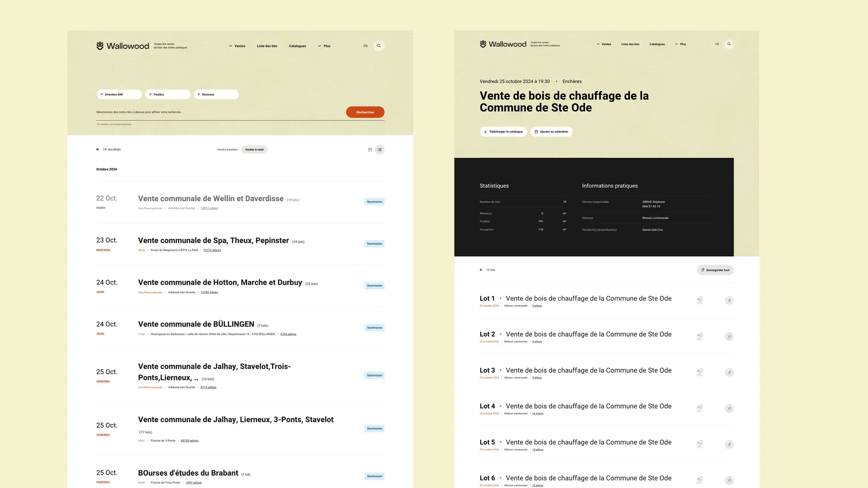Image resolution: width=868 pixels, height=488 pixels.
Task: Open FR language selector on right page
Action: point(717,44)
